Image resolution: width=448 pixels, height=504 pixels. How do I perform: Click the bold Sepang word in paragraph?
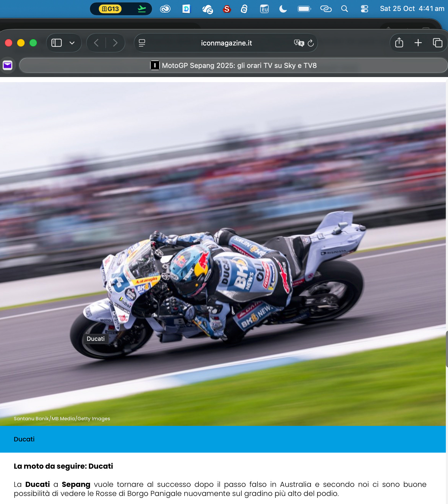tap(76, 484)
